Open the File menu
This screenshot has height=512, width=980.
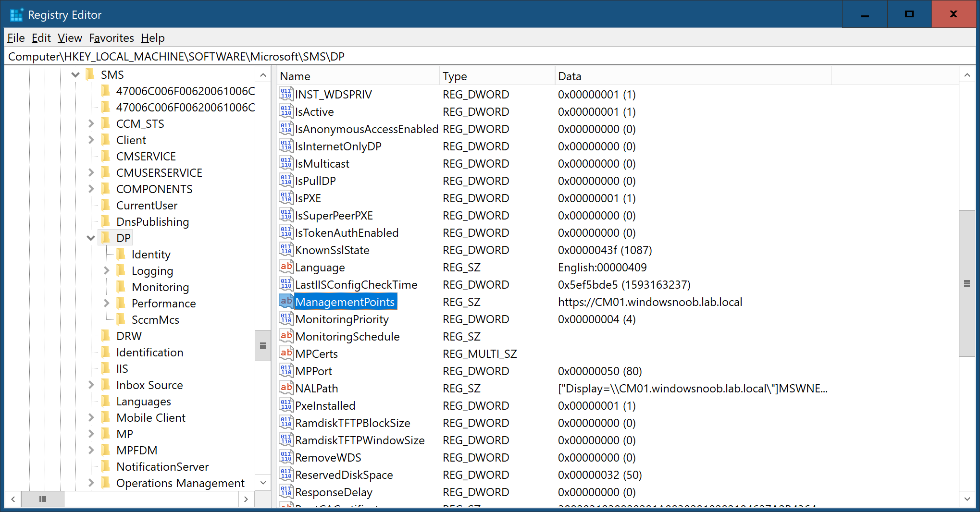pyautogui.click(x=16, y=38)
